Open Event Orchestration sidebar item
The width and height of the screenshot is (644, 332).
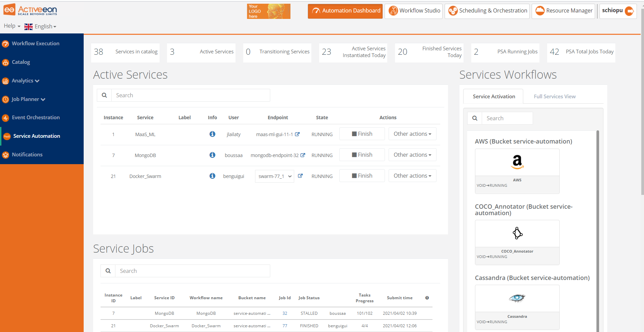coord(36,118)
